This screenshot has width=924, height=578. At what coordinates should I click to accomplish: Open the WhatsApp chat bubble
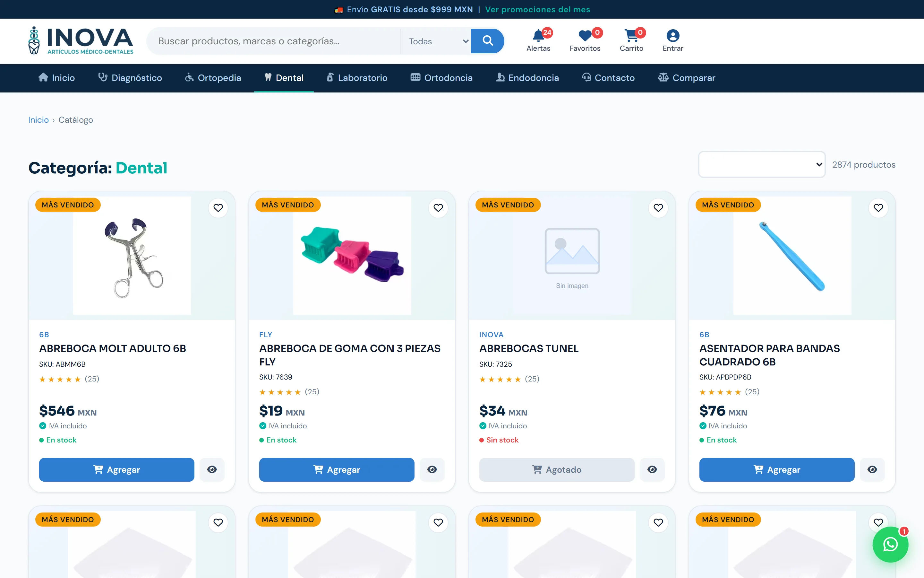890,544
